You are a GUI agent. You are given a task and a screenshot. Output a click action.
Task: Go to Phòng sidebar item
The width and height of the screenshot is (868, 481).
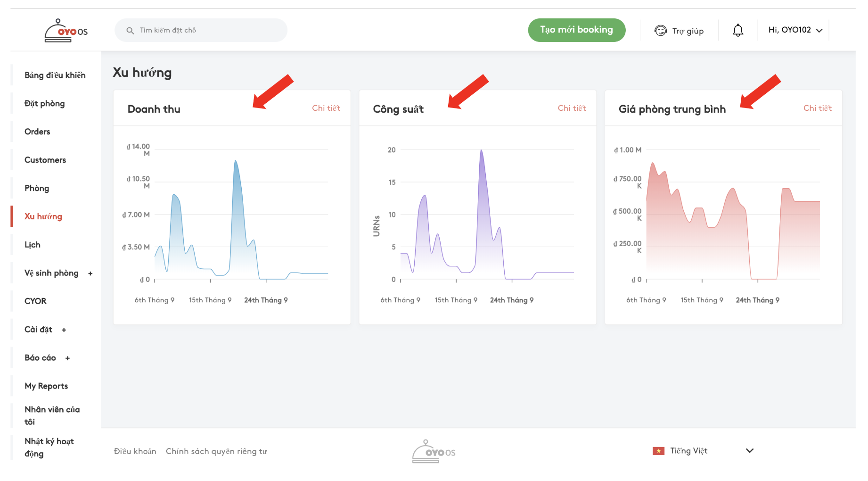[37, 188]
